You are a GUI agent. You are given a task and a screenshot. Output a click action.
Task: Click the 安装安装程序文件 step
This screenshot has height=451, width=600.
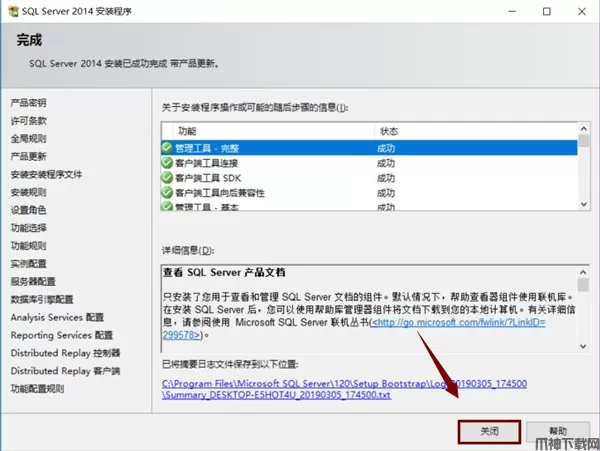46,174
